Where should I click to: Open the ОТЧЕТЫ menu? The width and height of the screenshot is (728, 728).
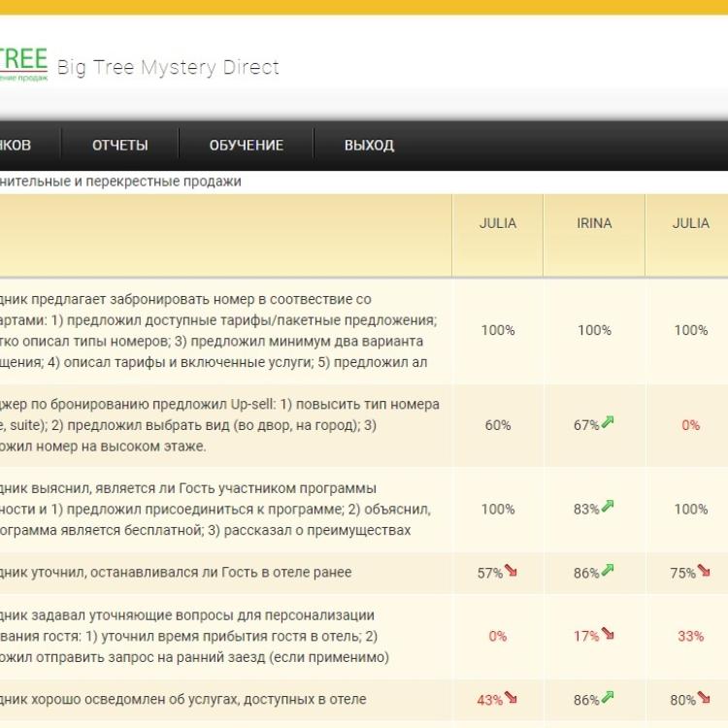click(120, 146)
